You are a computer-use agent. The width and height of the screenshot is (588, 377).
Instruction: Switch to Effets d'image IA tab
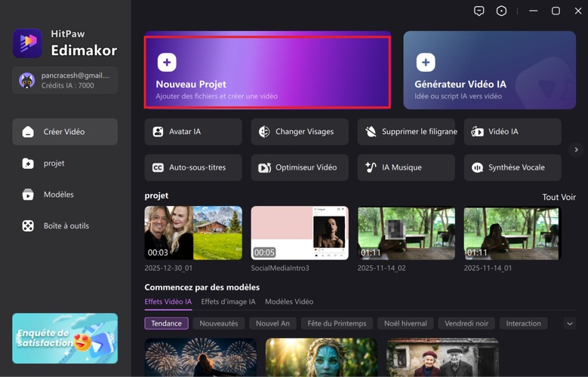228,302
